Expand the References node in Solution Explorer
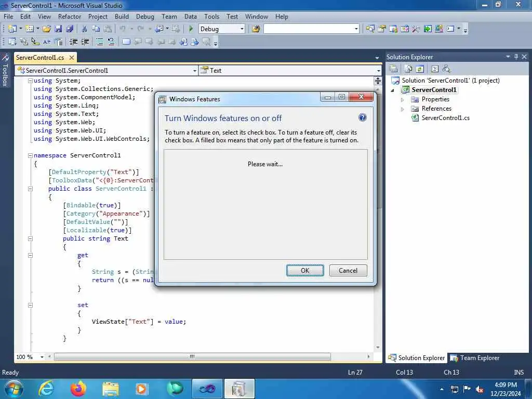 coord(403,109)
